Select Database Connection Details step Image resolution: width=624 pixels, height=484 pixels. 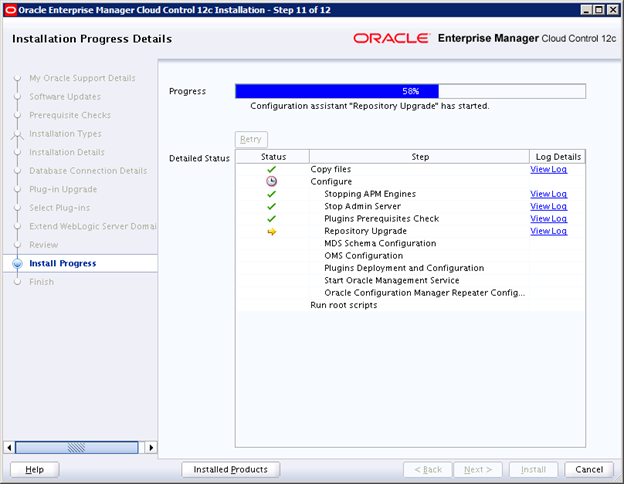(88, 171)
